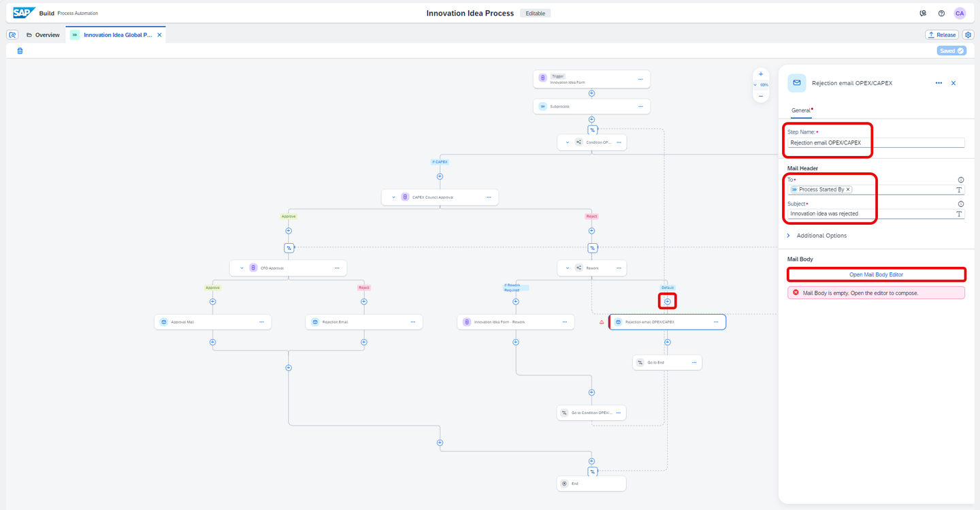Open the help question mark icon
Screen dimensions: 980x510
(941, 13)
